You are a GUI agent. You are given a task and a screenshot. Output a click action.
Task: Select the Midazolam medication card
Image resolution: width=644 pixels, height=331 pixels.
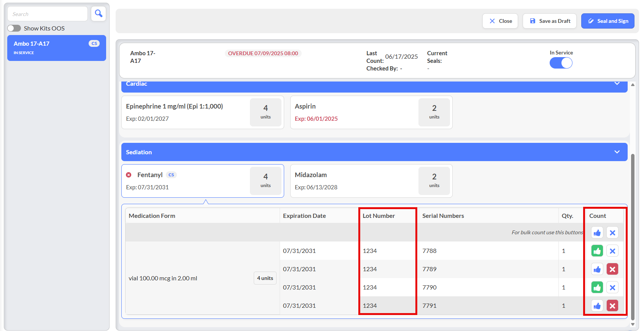click(x=371, y=181)
